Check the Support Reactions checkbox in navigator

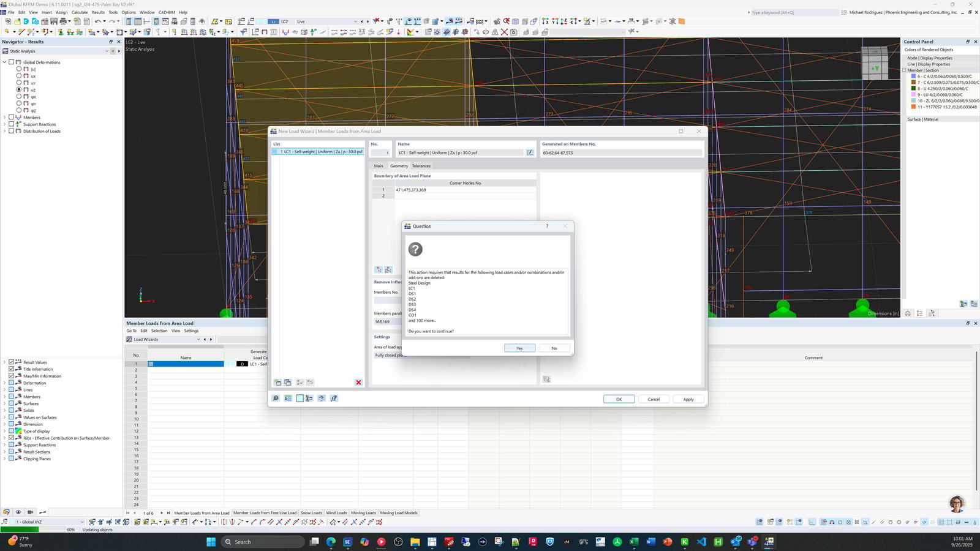11,124
